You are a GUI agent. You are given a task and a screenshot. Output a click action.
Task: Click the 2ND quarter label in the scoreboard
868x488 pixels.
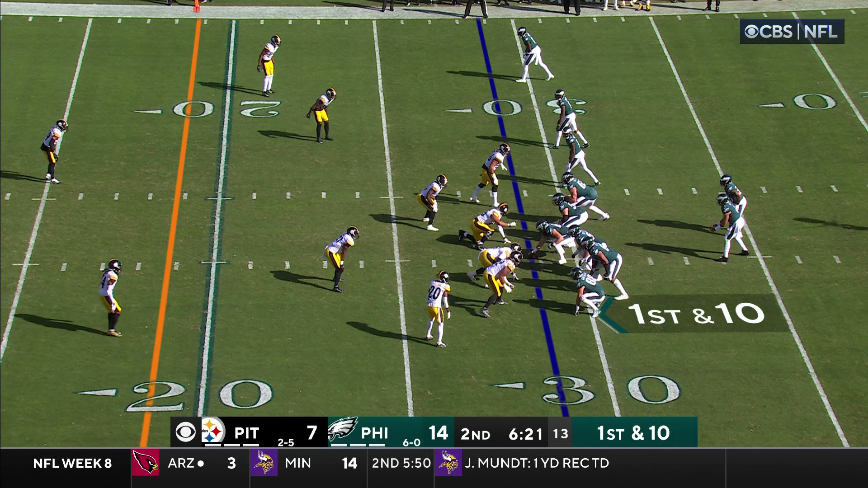476,432
